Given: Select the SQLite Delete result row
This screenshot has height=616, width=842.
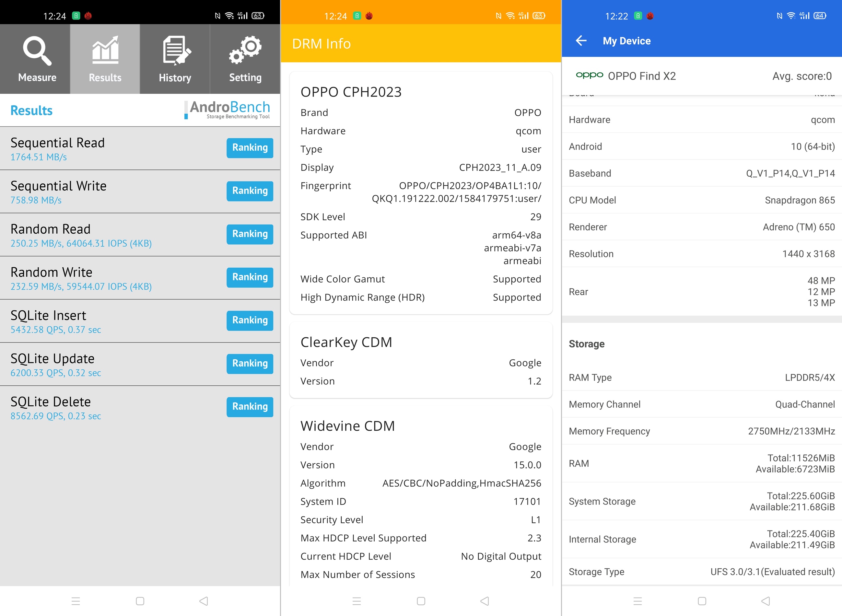Looking at the screenshot, I should click(x=140, y=408).
